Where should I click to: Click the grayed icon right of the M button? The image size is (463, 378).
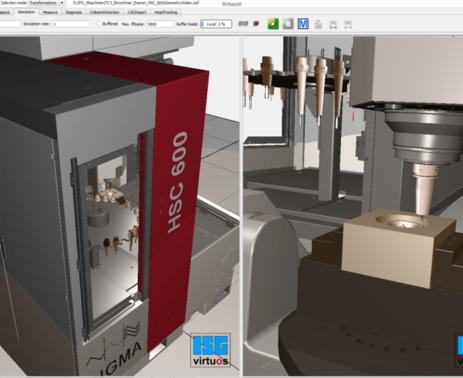318,24
